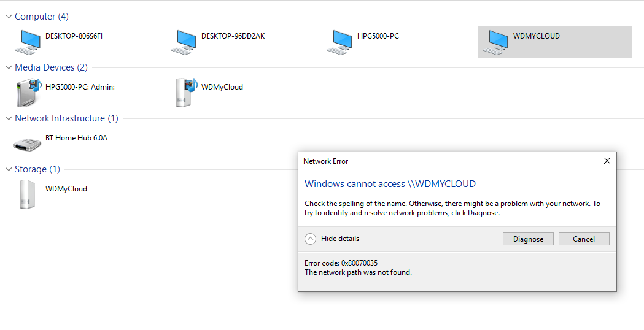Select the WDMyCloud media device icon
Image resolution: width=644 pixels, height=330 pixels.
pos(187,93)
